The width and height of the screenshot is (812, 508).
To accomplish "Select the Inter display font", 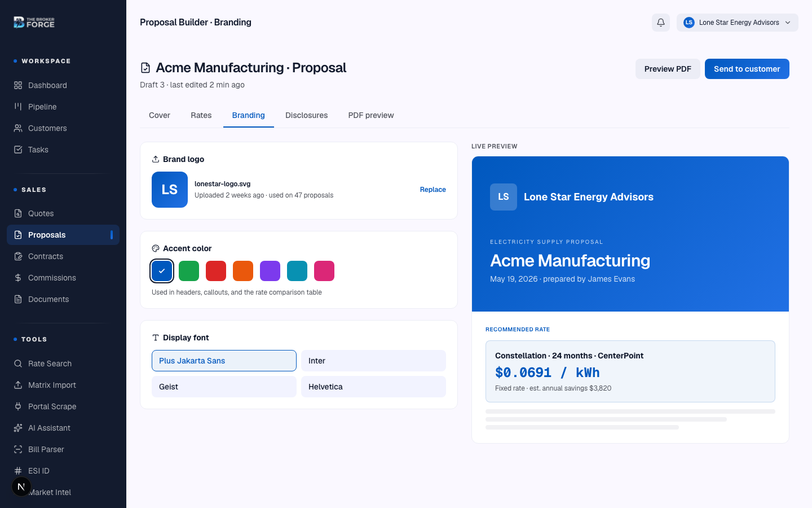I will tap(373, 361).
